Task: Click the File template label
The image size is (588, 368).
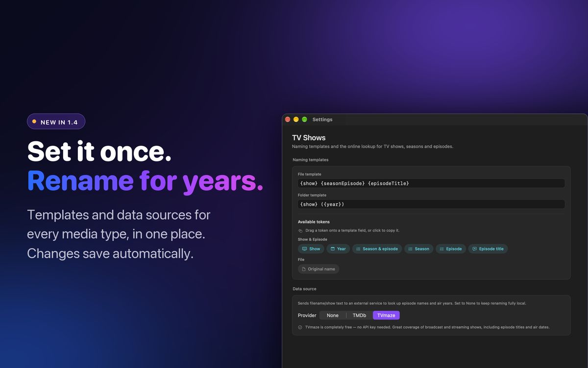Action: (310, 174)
